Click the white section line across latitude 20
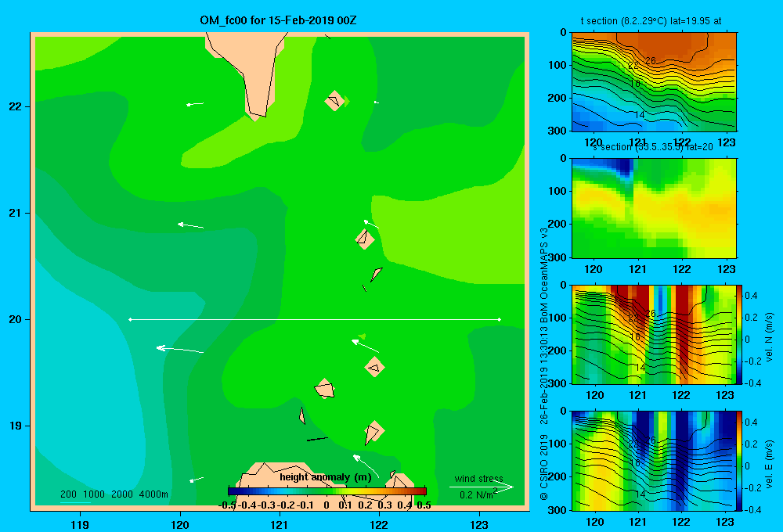The width and height of the screenshot is (783, 532). tap(315, 319)
